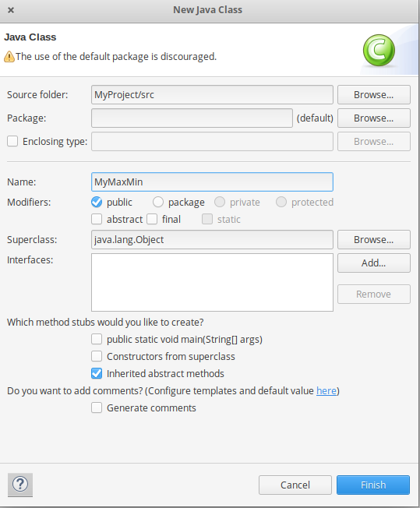Screen dimensions: 420x508
Task: Enable Generate comments checkbox
Action: click(x=97, y=407)
